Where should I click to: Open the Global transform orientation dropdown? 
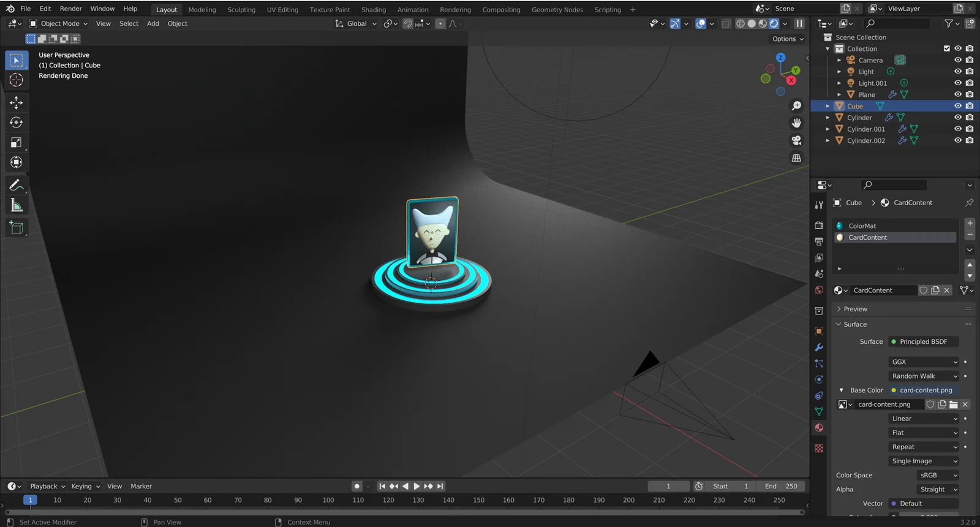click(x=356, y=23)
